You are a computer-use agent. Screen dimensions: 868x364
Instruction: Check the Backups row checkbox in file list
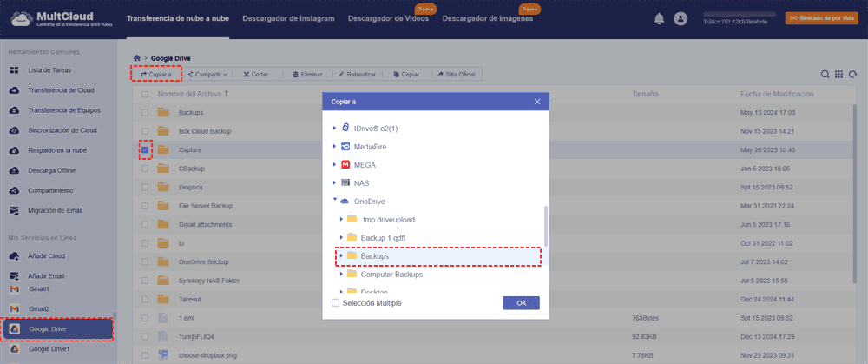[145, 112]
